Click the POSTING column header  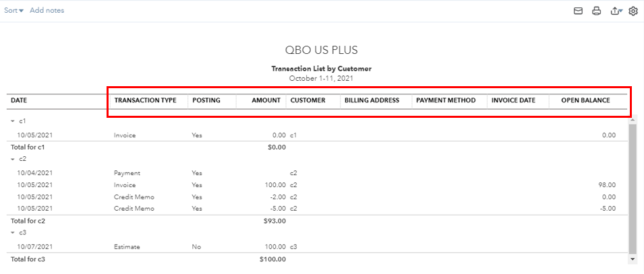tap(206, 100)
